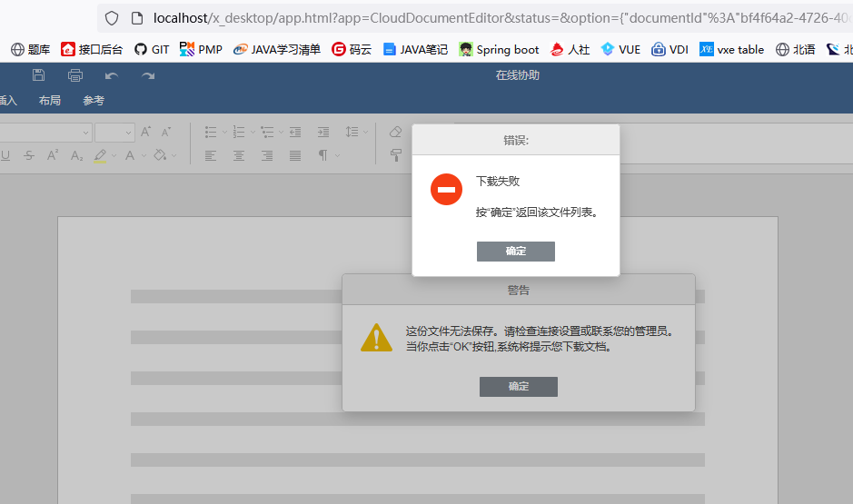Expand highlight color options arrow
The image size is (853, 504).
click(114, 156)
